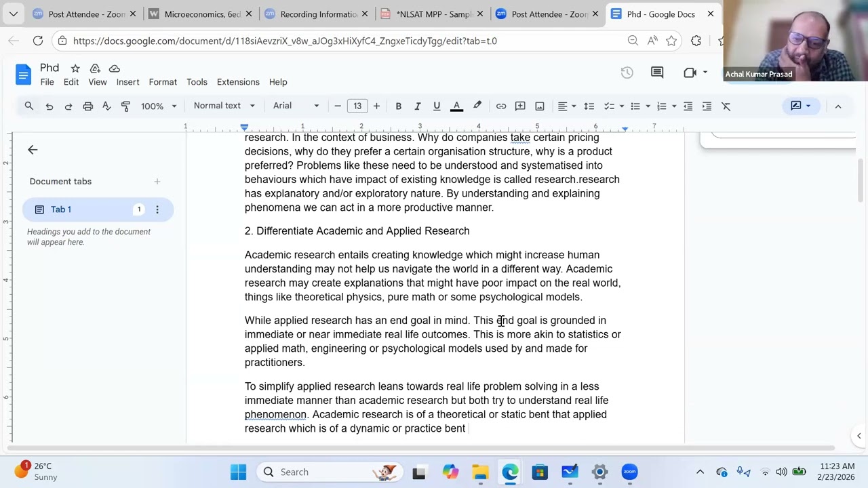
Task: Hide the menus with up chevron
Action: (838, 106)
